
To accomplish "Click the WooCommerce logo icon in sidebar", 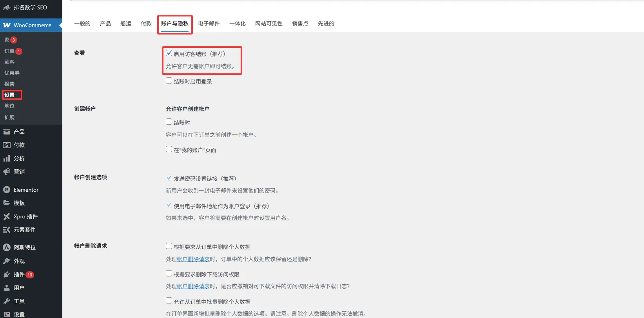I will coord(7,25).
